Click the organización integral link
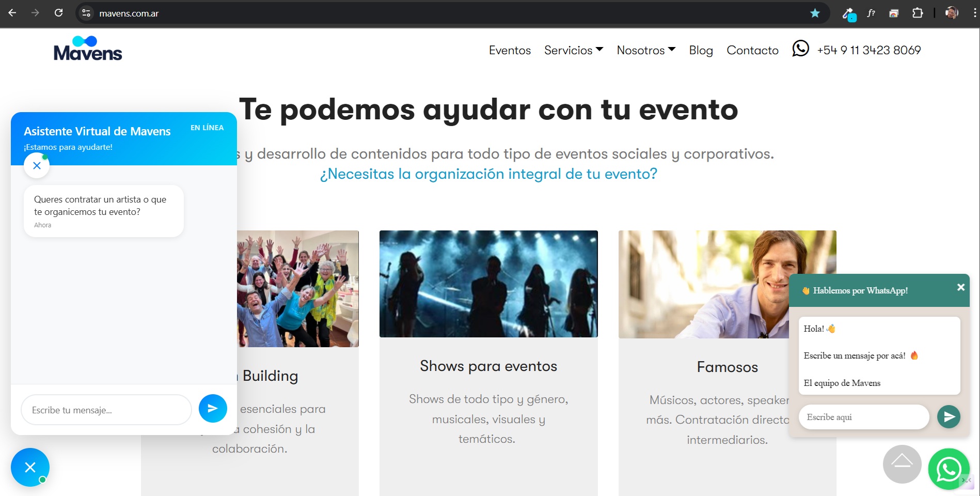The height and width of the screenshot is (496, 980). point(488,174)
